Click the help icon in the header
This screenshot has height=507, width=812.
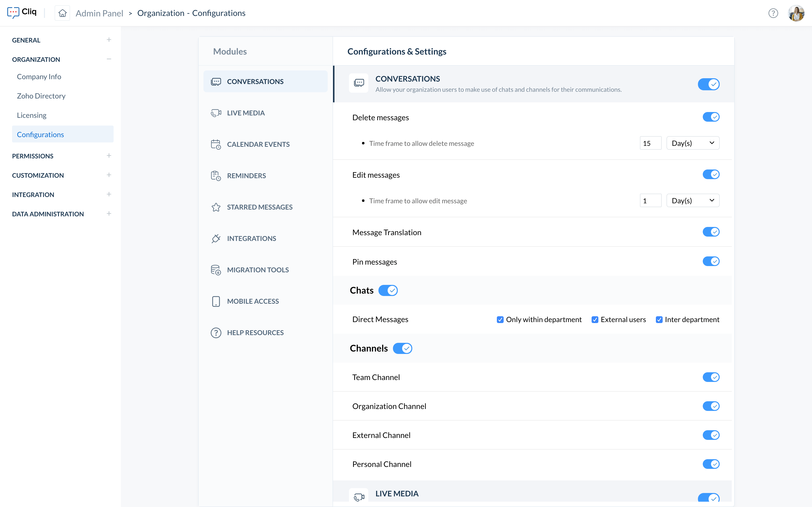coord(773,13)
